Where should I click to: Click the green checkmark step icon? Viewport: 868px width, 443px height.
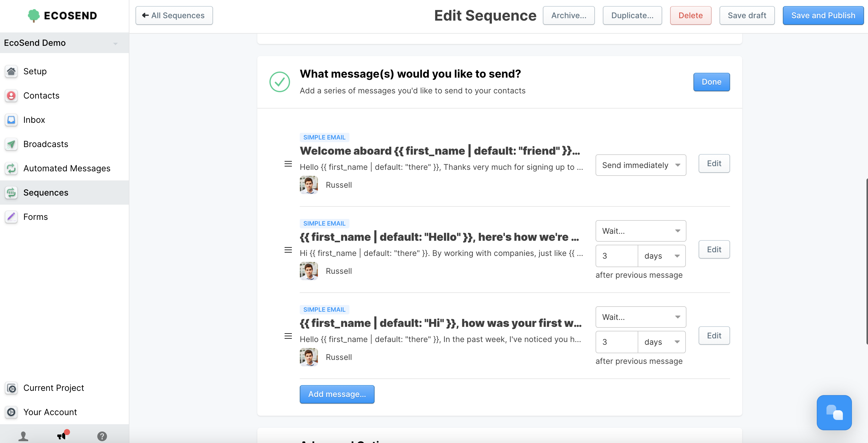[279, 82]
